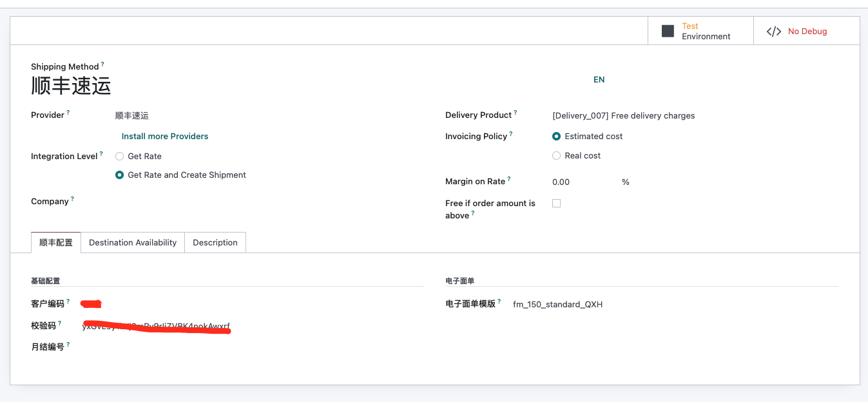Select Get Rate and Create Shipment option

coord(119,175)
